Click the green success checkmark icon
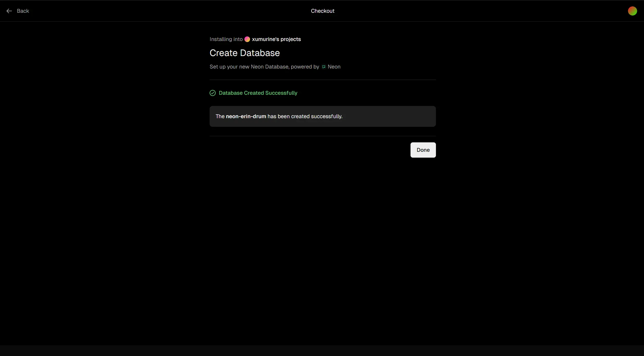 point(213,93)
